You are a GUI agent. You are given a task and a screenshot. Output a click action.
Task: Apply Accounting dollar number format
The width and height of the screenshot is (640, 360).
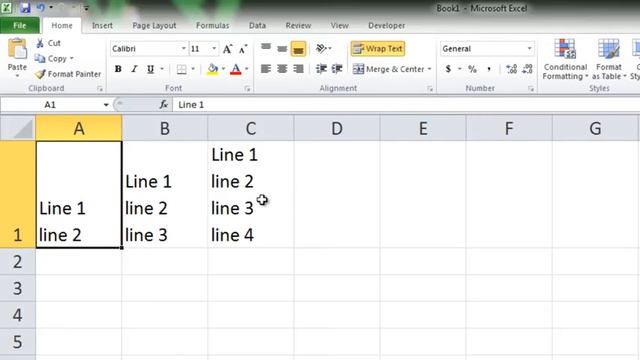click(448, 69)
